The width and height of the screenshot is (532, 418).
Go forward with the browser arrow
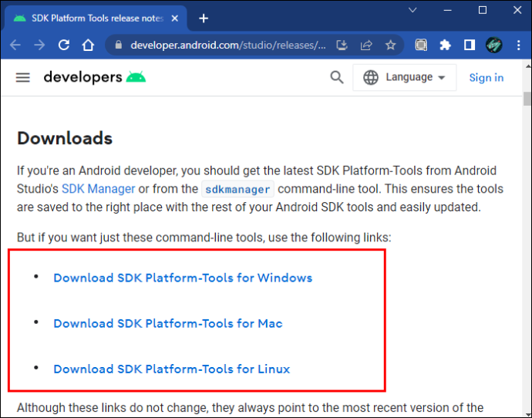tap(39, 45)
